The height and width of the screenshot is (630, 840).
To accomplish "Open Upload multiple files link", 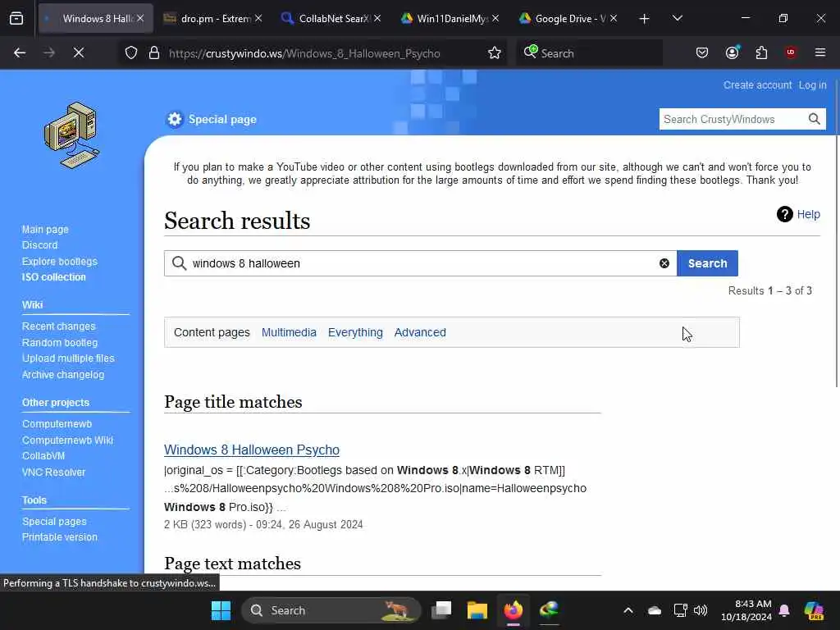I will [x=68, y=358].
